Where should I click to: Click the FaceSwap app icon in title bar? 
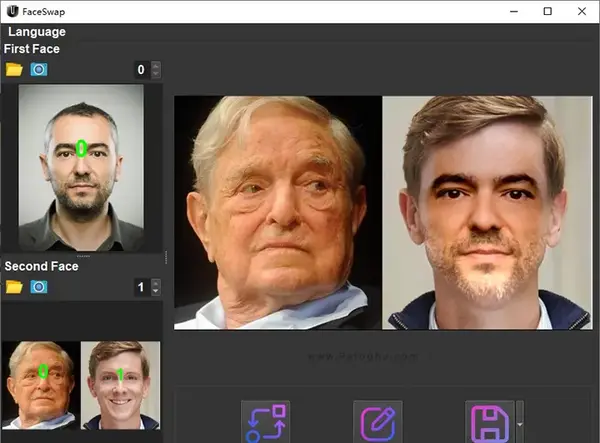tap(13, 11)
